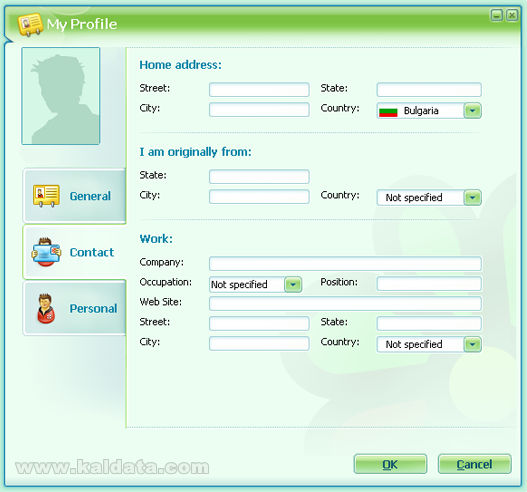Click the Contact tab envelope icon

[x=46, y=252]
